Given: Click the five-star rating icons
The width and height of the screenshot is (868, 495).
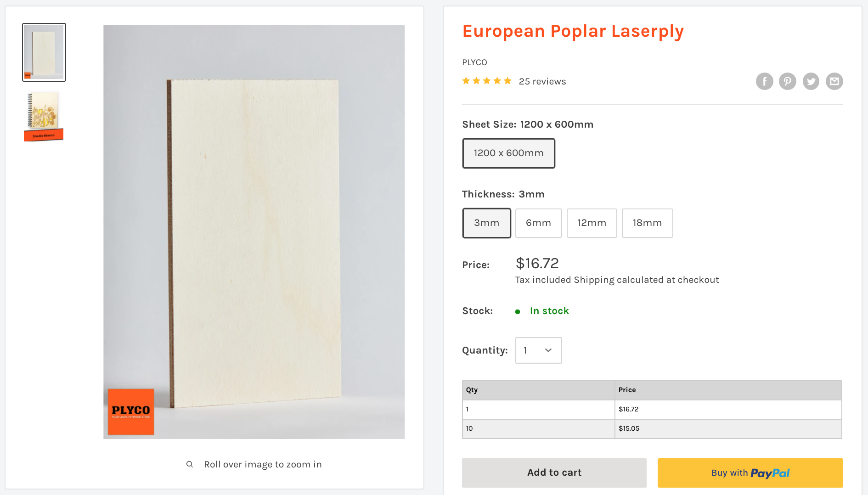Looking at the screenshot, I should tap(486, 81).
